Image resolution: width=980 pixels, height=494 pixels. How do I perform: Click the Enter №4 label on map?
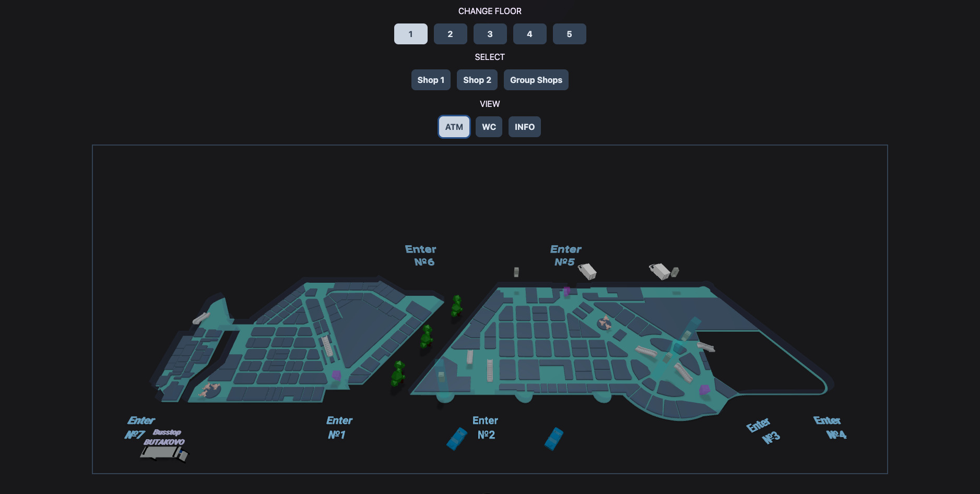pyautogui.click(x=830, y=428)
